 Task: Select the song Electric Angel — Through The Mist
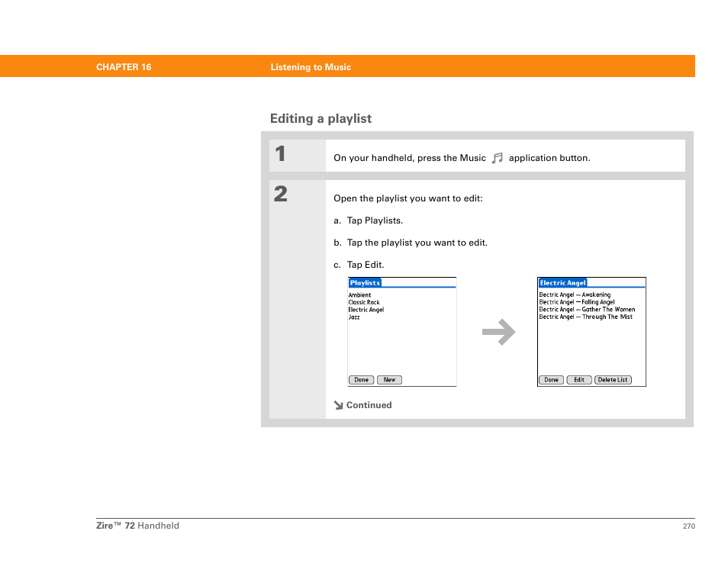[x=585, y=317]
